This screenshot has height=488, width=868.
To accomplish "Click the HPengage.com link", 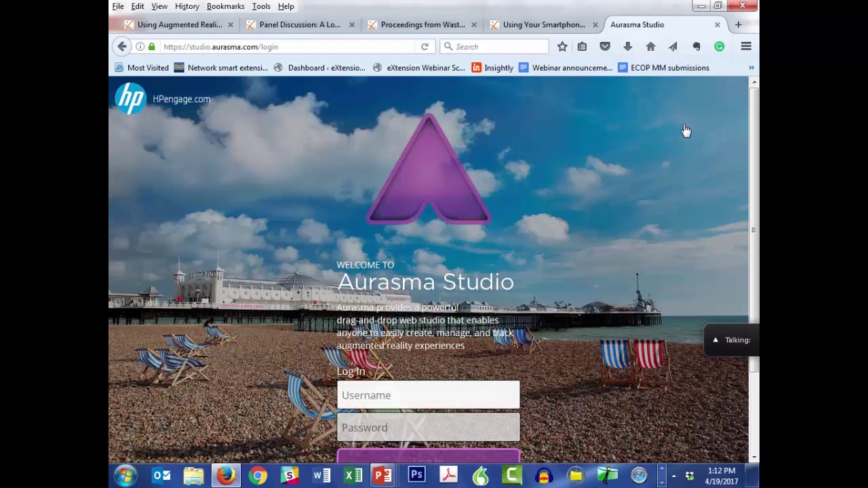I will point(182,99).
